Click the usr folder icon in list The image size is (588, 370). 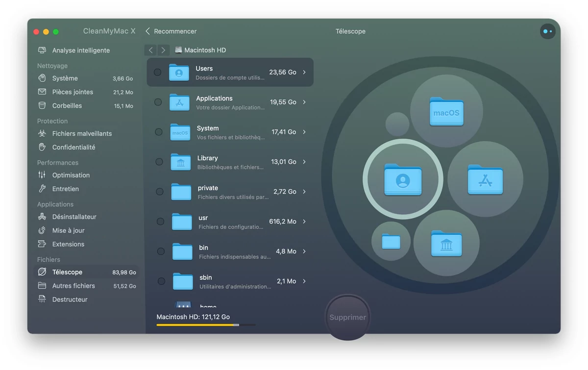[x=181, y=222]
